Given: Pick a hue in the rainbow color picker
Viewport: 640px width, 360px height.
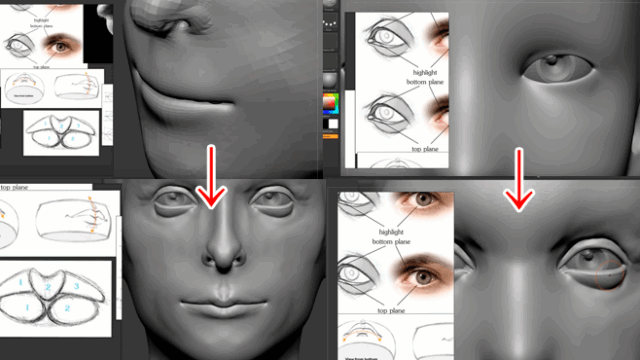Looking at the screenshot, I should tap(331, 103).
